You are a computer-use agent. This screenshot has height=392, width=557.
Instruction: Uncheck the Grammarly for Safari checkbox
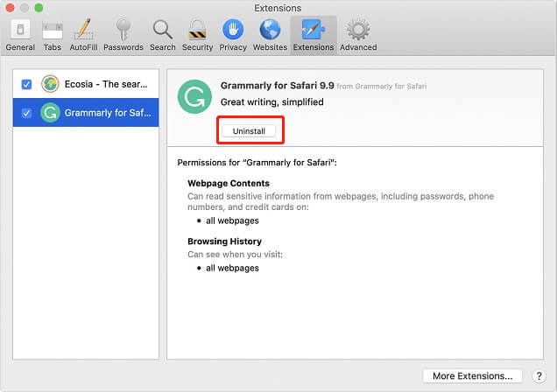[26, 113]
